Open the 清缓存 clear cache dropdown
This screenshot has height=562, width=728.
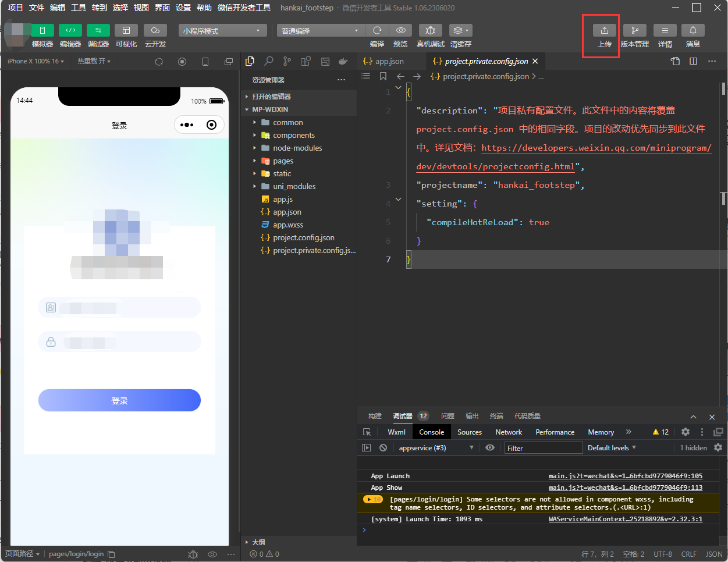(x=461, y=30)
